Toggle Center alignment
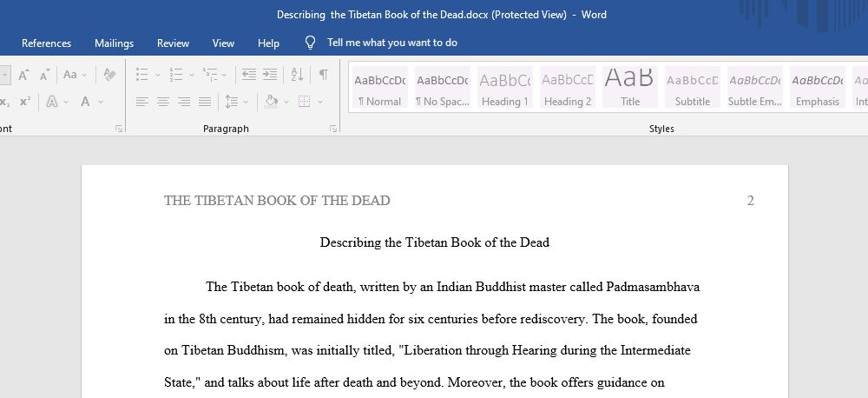The image size is (868, 398). tap(163, 102)
